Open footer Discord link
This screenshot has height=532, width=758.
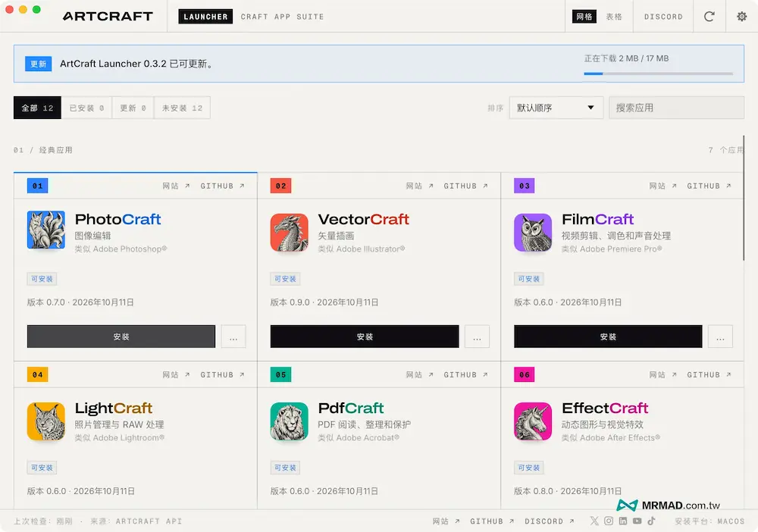(550, 521)
